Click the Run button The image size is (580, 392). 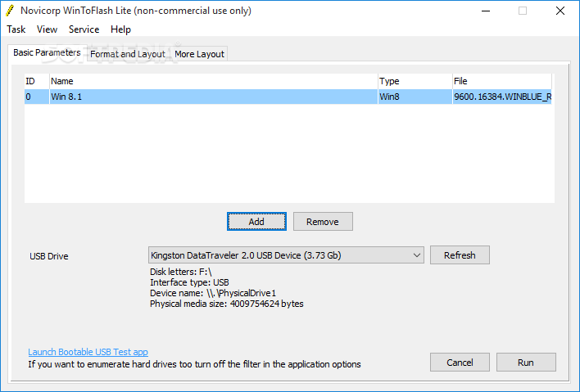click(526, 363)
